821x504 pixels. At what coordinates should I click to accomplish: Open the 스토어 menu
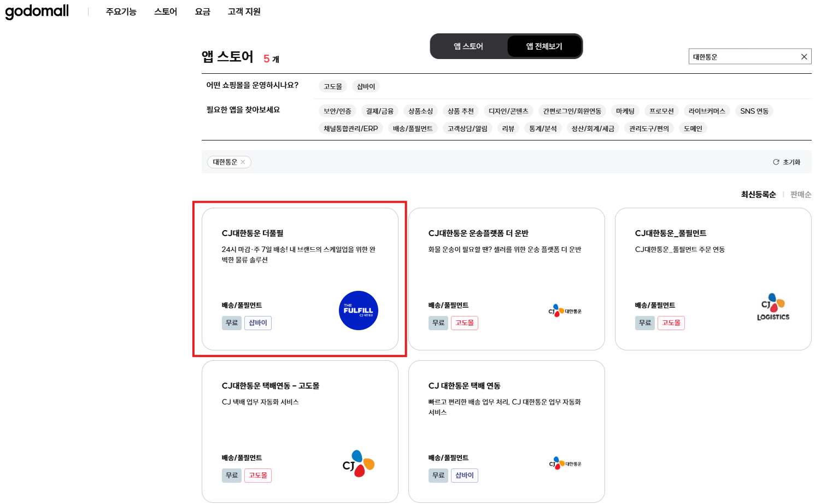pyautogui.click(x=166, y=11)
